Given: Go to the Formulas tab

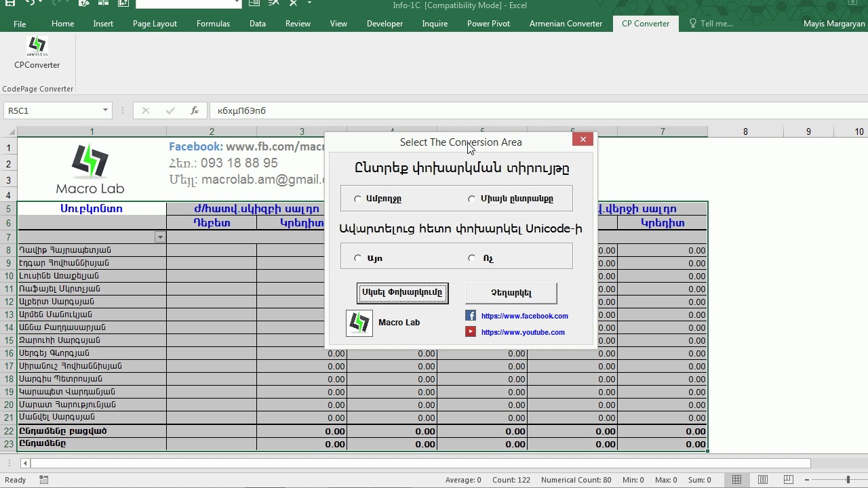Looking at the screenshot, I should pyautogui.click(x=213, y=24).
